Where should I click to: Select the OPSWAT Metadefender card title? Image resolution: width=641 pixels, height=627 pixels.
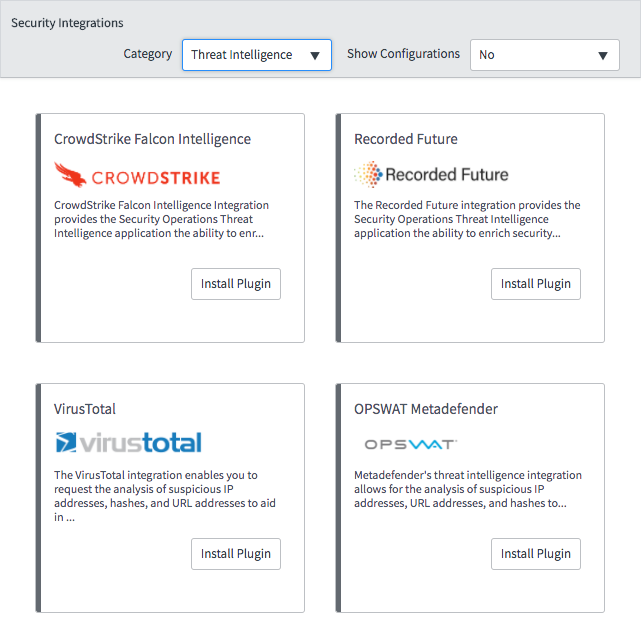point(426,409)
